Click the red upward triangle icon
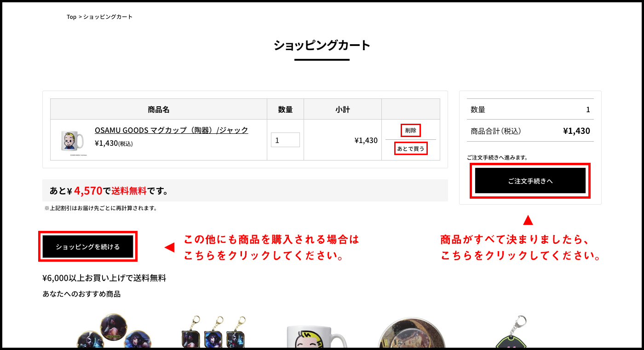The height and width of the screenshot is (350, 644). tap(528, 220)
